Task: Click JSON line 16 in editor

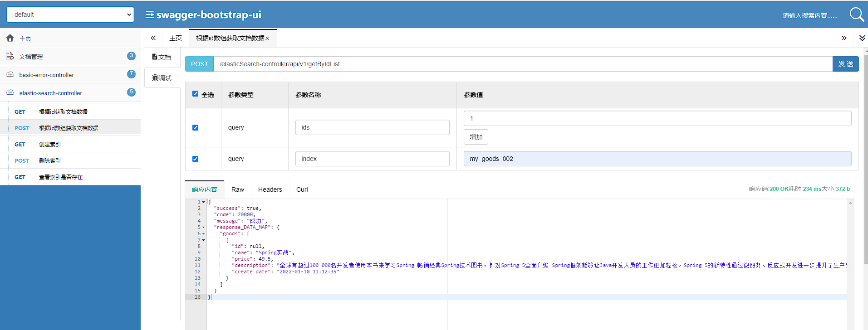Action: [526, 297]
